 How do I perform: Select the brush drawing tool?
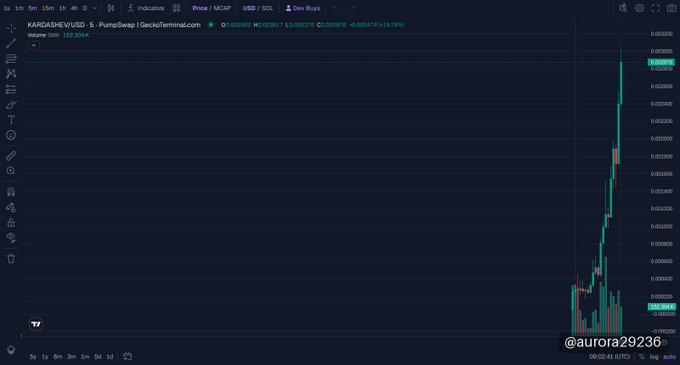[11, 105]
